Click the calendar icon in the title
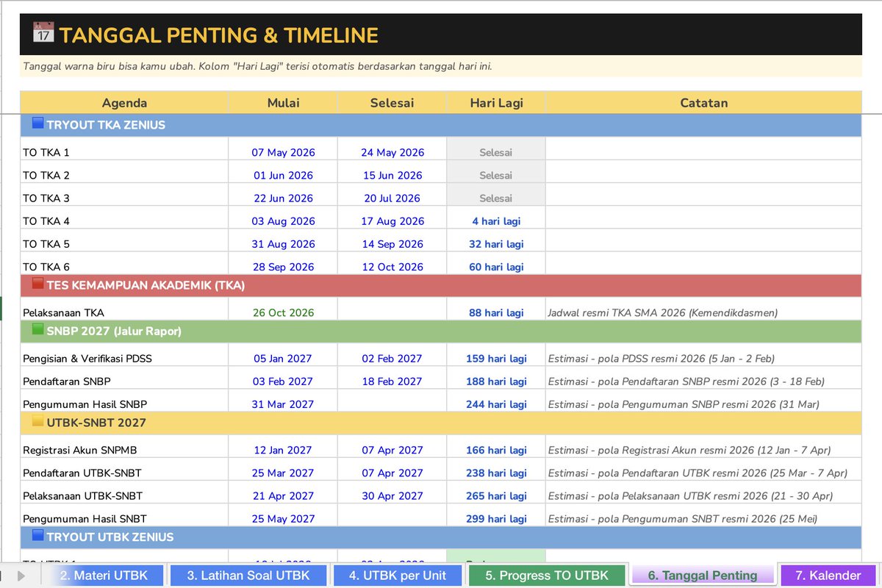This screenshot has height=588, width=882. (43, 34)
